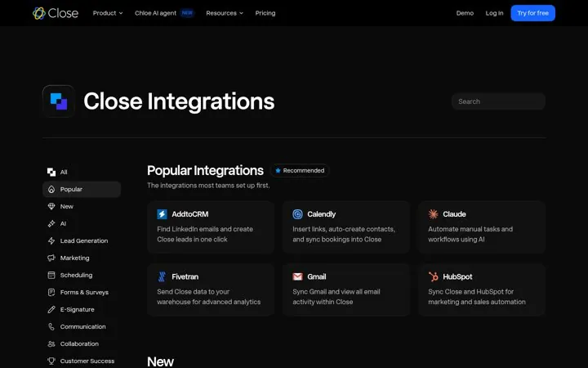Open the Fivetran card title
This screenshot has height=368, width=588.
[x=185, y=276]
